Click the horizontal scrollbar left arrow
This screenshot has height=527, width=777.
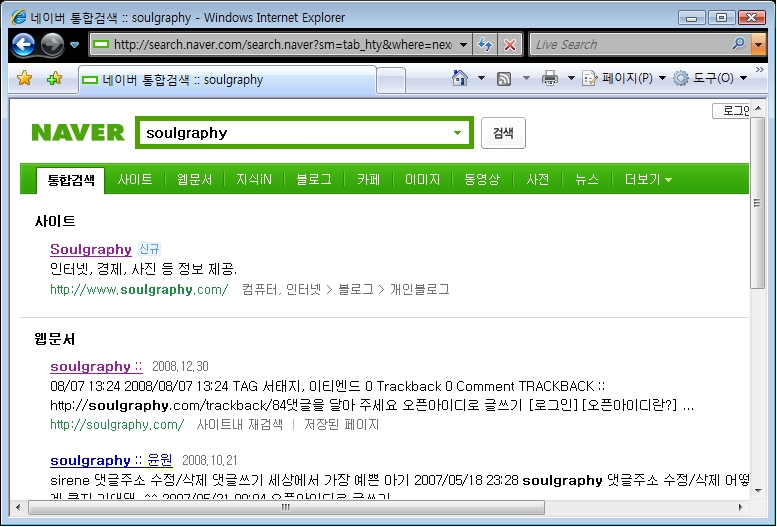pos(19,507)
